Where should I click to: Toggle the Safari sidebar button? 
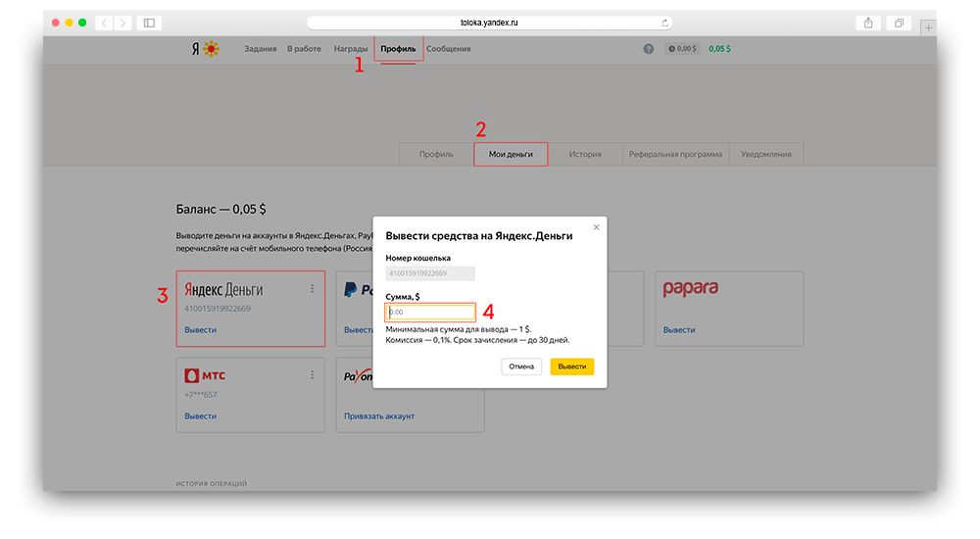(x=149, y=24)
